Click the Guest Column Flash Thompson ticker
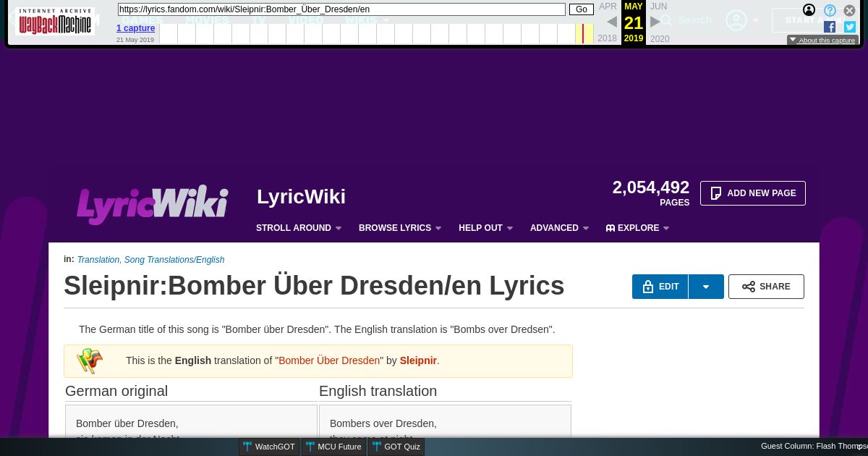This screenshot has width=868, height=456. click(x=814, y=447)
